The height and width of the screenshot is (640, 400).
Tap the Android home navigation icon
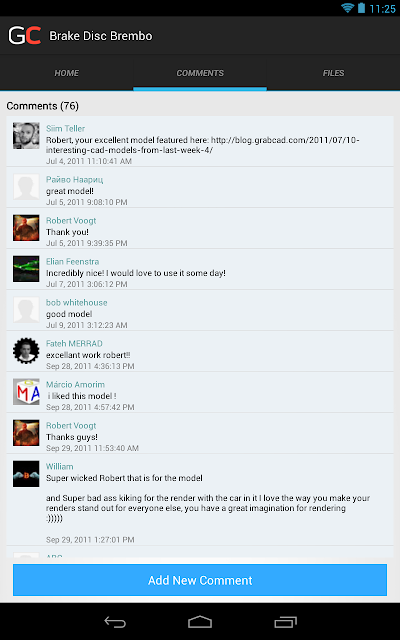[200, 622]
